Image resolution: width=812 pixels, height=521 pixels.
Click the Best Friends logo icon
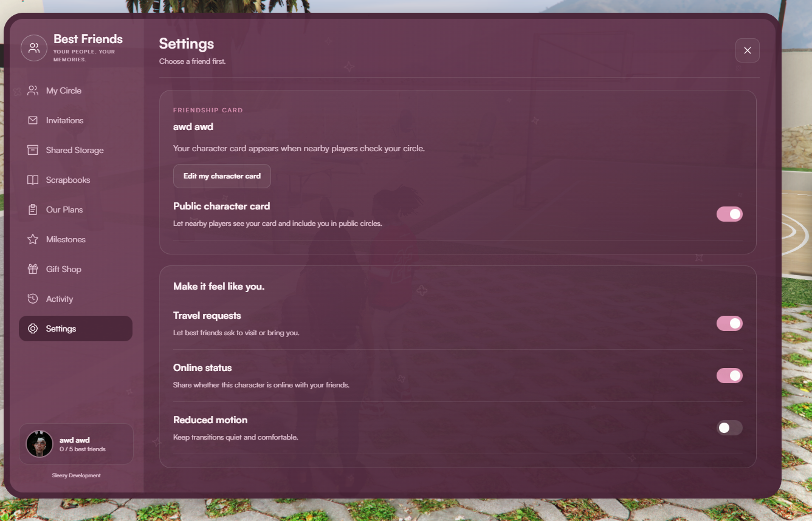(34, 48)
